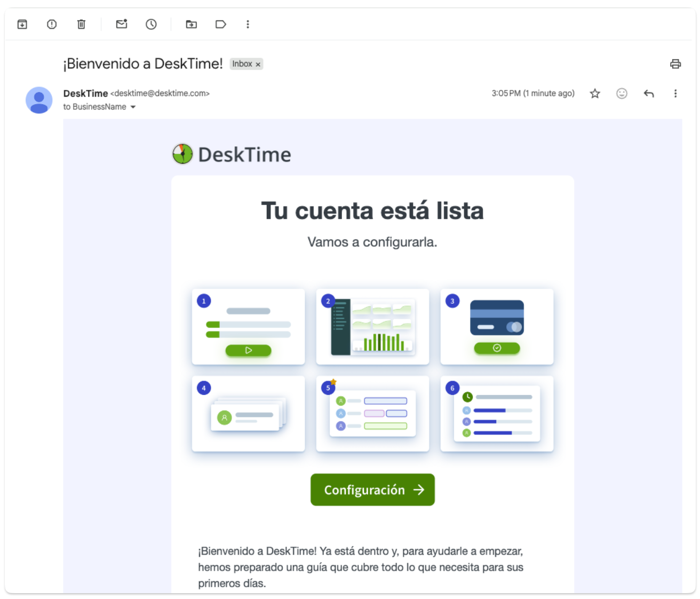
Task: Open step 5 schedule card
Action: coord(373,414)
